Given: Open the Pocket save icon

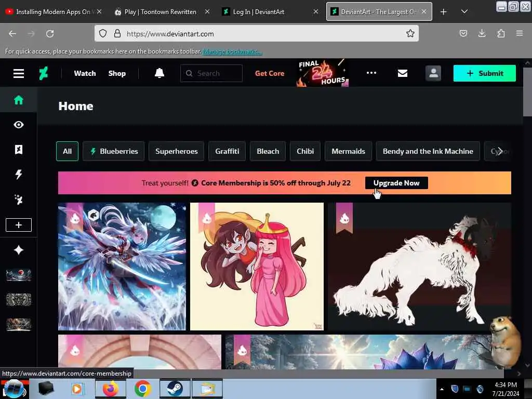Looking at the screenshot, I should pyautogui.click(x=463, y=33).
